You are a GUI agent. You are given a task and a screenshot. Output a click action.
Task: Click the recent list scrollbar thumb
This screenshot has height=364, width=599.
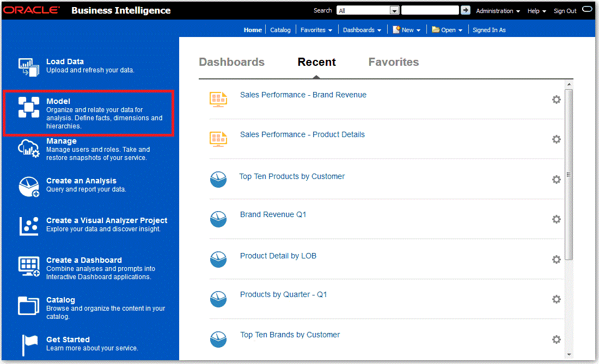(x=569, y=175)
